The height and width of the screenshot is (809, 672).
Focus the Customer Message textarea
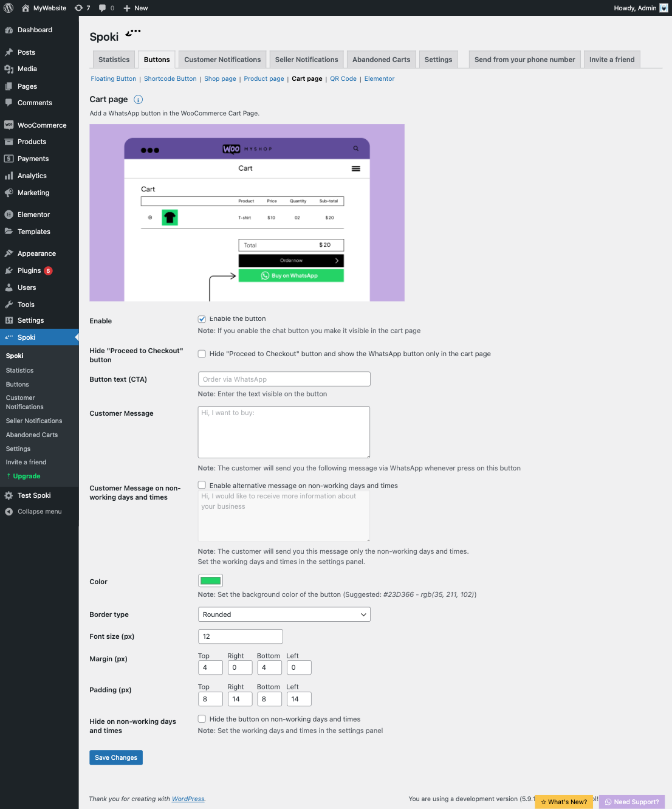tap(284, 432)
